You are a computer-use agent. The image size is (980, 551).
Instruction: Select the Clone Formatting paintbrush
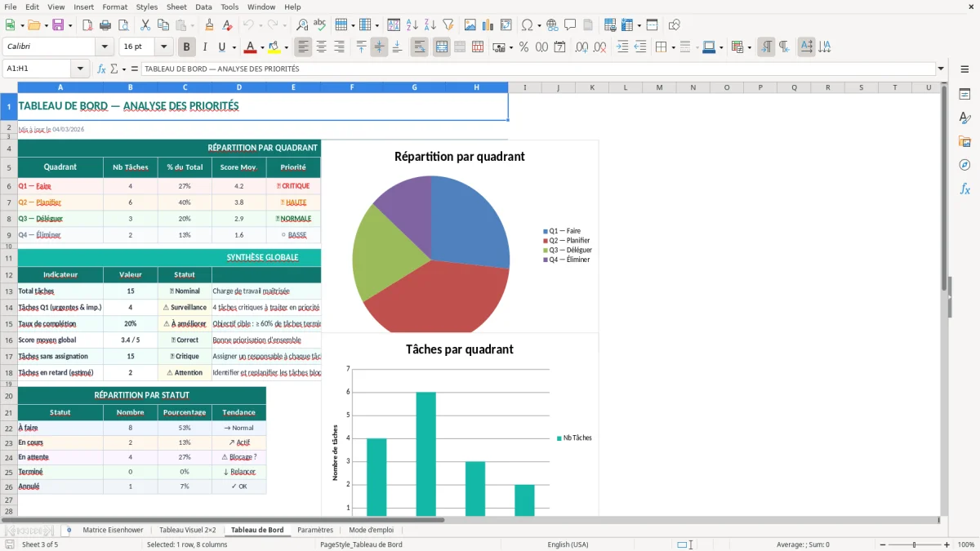[x=210, y=24]
